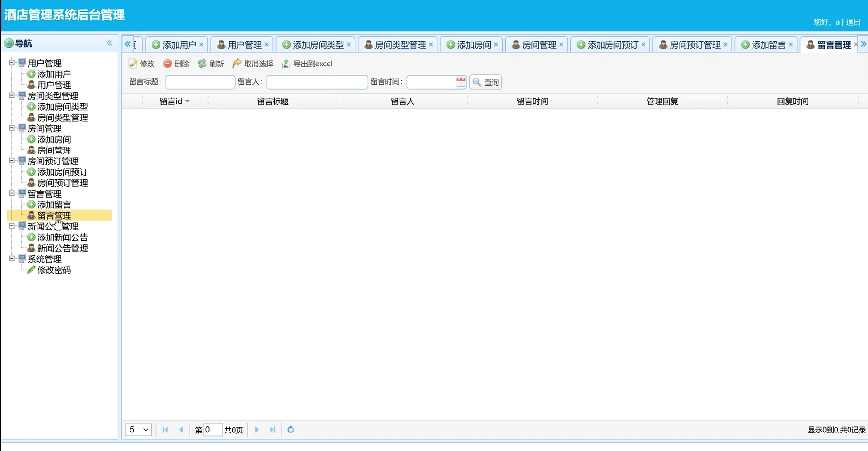Open the page size dropdown
The height and width of the screenshot is (451, 868).
click(138, 429)
